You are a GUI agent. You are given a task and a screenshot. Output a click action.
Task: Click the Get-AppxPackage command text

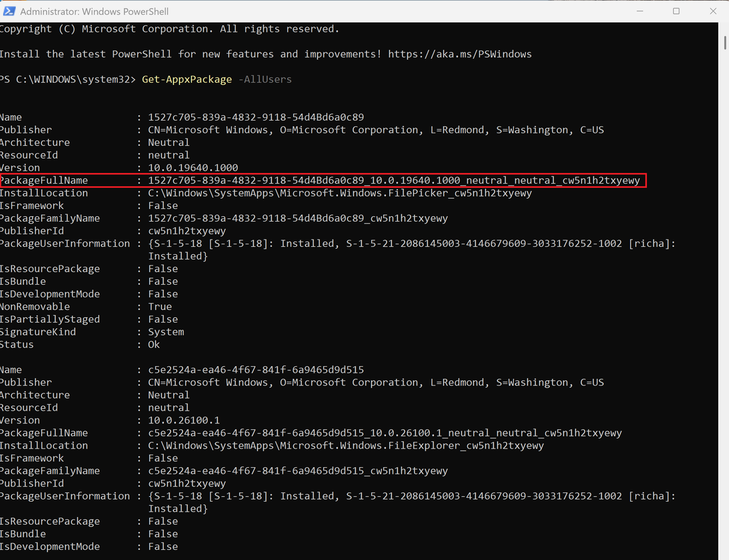[x=187, y=80]
